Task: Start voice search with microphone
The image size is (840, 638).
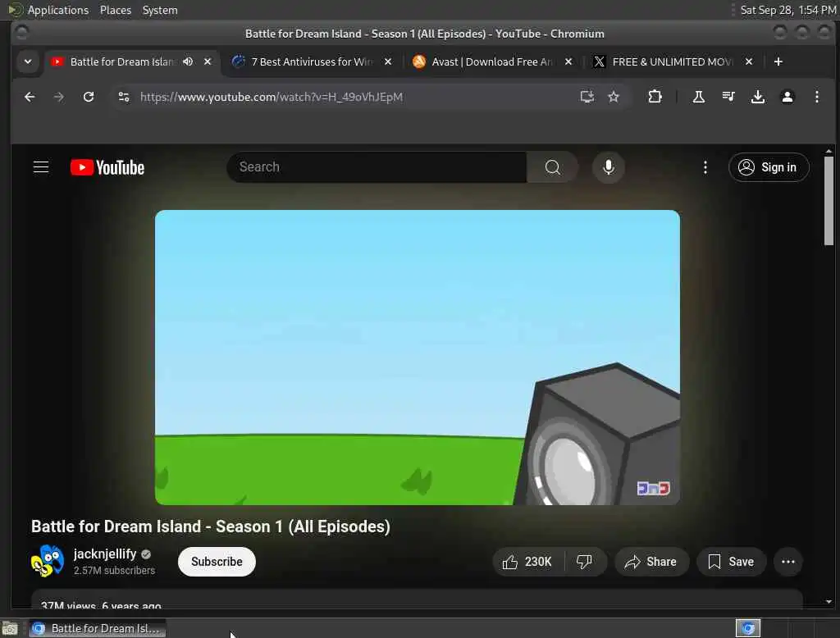Action: [608, 167]
